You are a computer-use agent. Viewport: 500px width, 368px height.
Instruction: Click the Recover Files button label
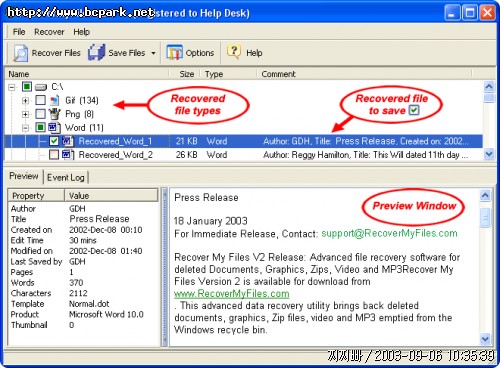[x=56, y=53]
